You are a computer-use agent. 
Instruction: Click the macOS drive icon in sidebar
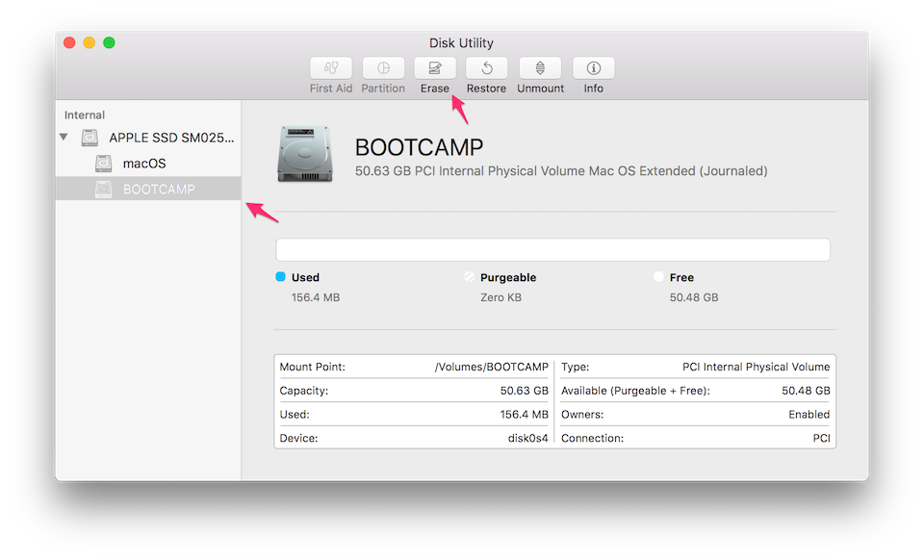click(x=103, y=163)
